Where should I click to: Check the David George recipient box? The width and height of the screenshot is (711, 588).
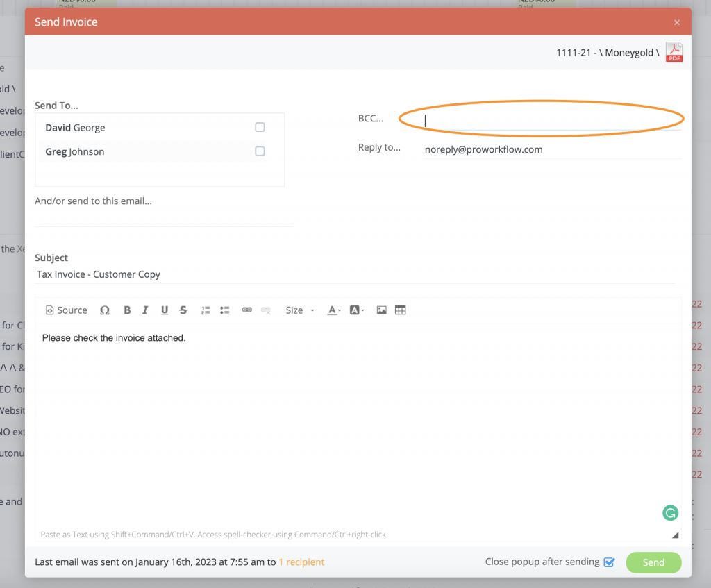260,127
